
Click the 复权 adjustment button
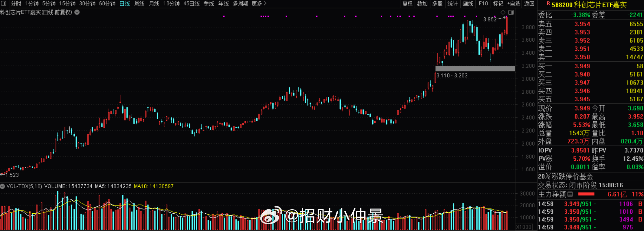pyautogui.click(x=407, y=3)
